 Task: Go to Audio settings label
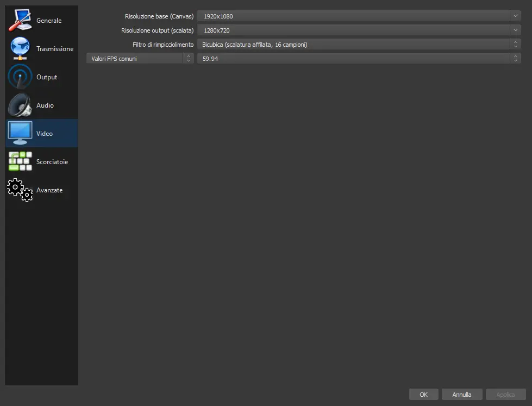45,105
